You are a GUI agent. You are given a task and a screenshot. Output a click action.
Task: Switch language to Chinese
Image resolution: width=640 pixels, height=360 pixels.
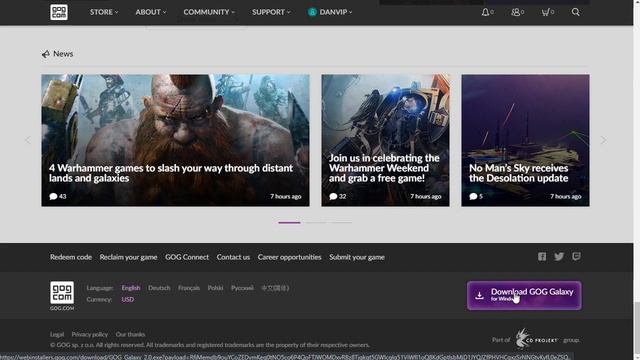(275, 288)
